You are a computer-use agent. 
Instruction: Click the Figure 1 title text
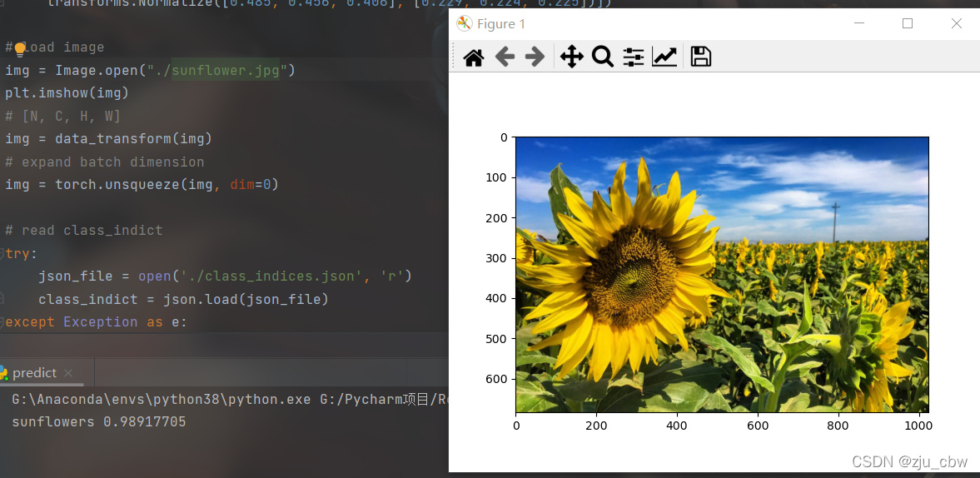(x=501, y=24)
